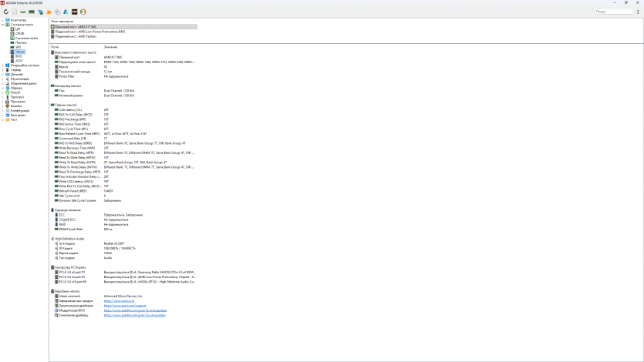Expand the Операційна система tree node
This screenshot has height=362, width=644.
(x=2, y=65)
